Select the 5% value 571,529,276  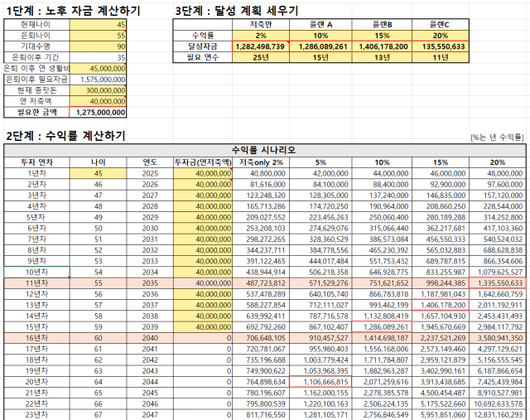point(320,283)
